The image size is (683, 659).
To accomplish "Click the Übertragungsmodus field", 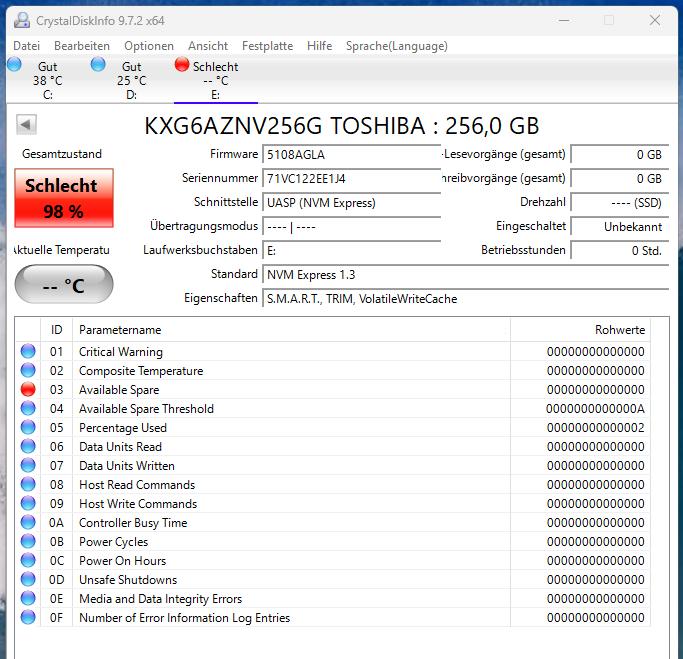I will pos(352,226).
